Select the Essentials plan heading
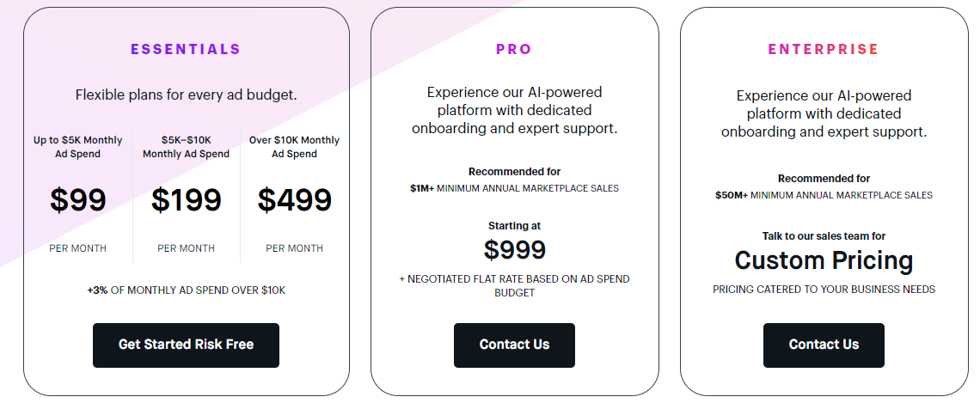The image size is (980, 403). [x=186, y=50]
